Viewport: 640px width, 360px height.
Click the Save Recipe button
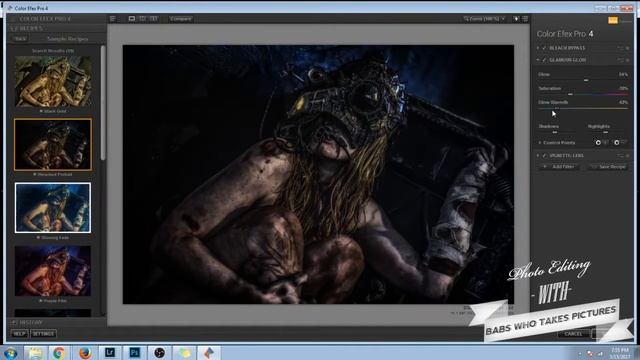pos(609,167)
